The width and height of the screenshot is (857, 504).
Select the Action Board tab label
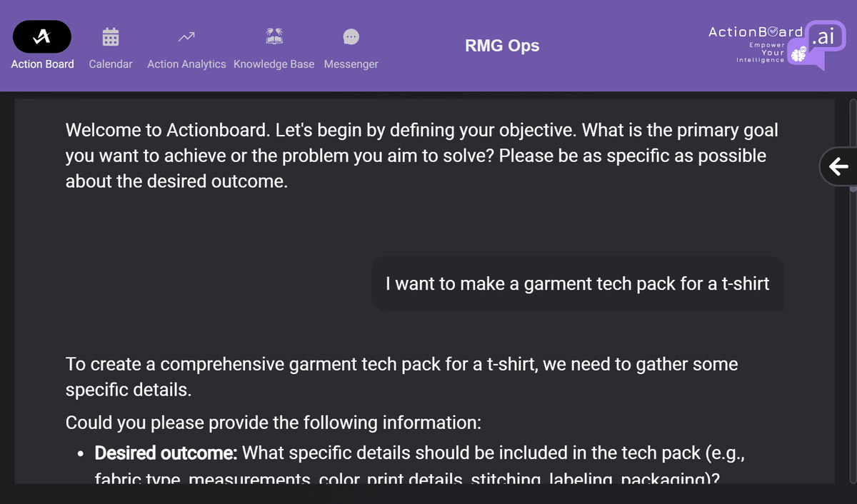point(43,64)
